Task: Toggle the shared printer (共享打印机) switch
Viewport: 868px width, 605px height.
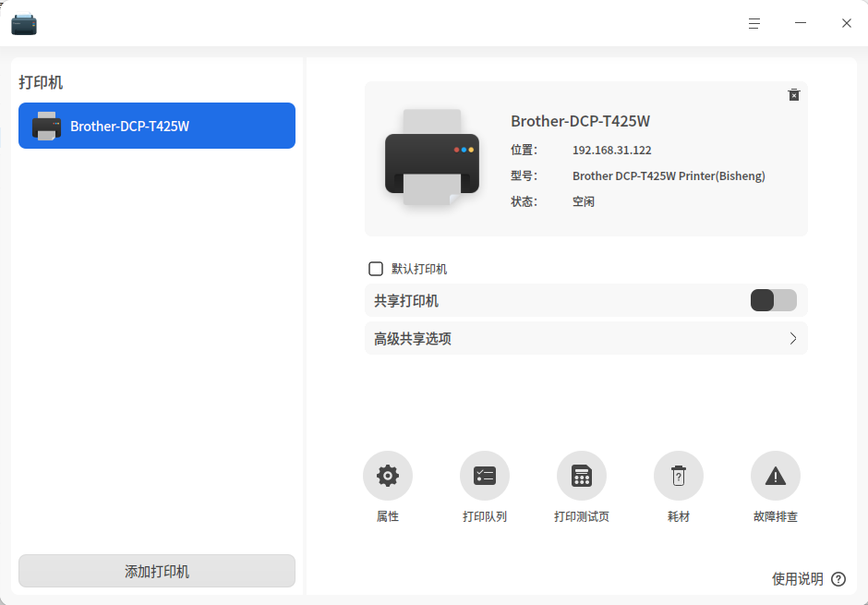Action: 773,300
